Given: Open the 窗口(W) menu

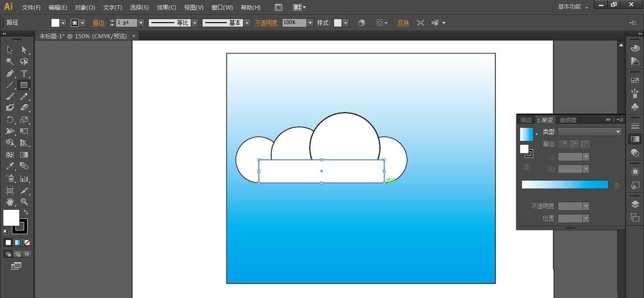Looking at the screenshot, I should pos(222,7).
